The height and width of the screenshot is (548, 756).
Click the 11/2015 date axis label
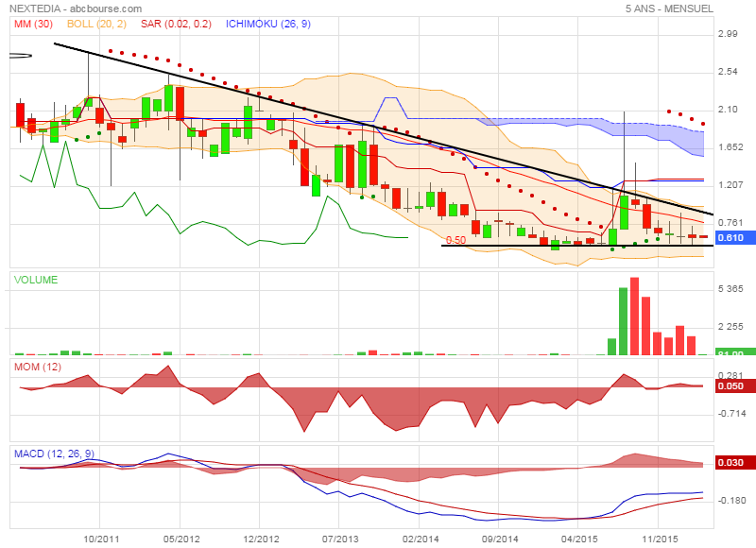pyautogui.click(x=660, y=539)
